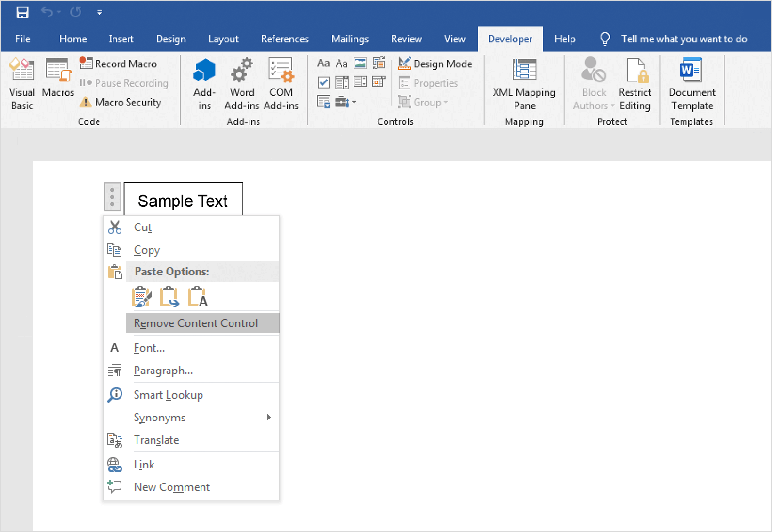Paste using Keep Source Formatting icon
This screenshot has height=532, width=772.
[x=142, y=297]
